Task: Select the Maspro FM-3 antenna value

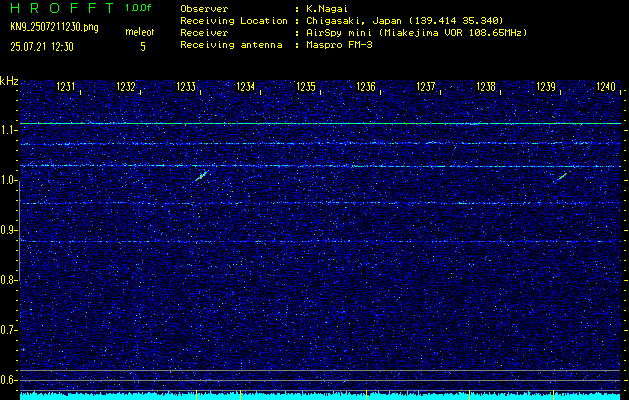Action: click(x=339, y=45)
